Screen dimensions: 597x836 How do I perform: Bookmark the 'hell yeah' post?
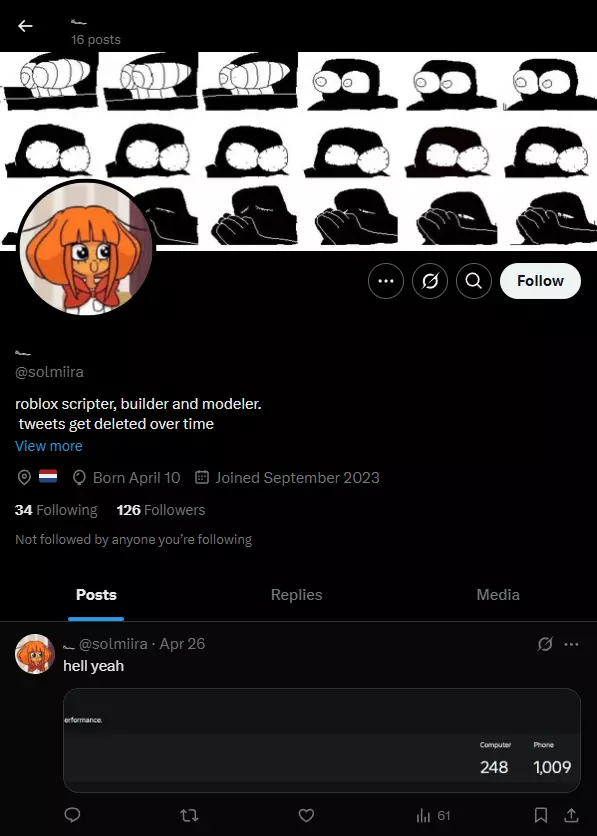540,815
